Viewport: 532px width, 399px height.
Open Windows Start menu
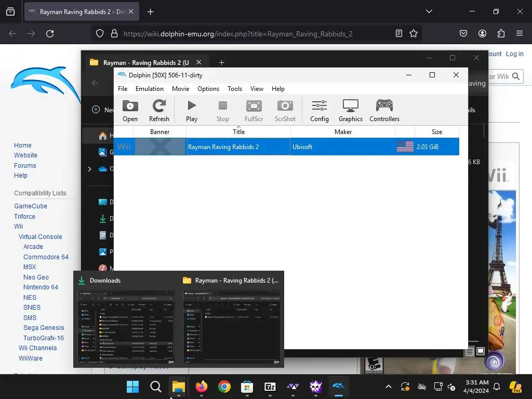132,387
